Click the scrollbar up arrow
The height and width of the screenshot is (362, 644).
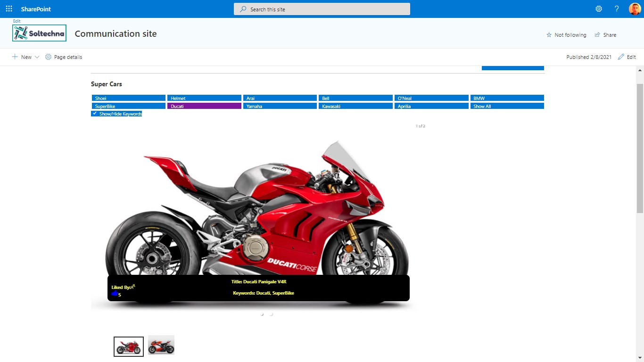pyautogui.click(x=640, y=70)
